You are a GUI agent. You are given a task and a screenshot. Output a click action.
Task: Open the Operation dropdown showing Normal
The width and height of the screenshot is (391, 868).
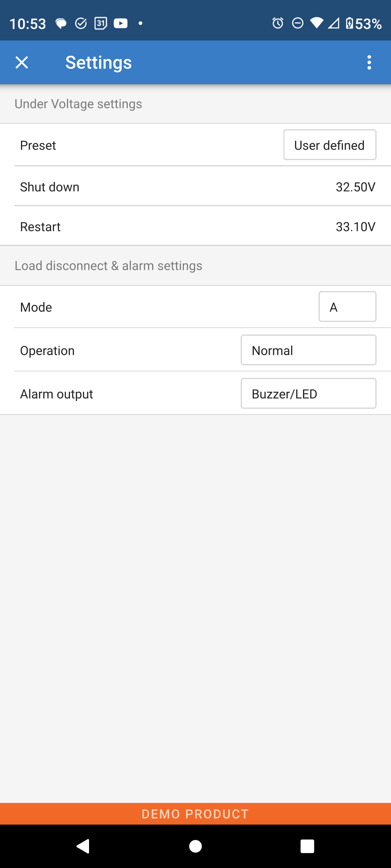[x=308, y=350]
